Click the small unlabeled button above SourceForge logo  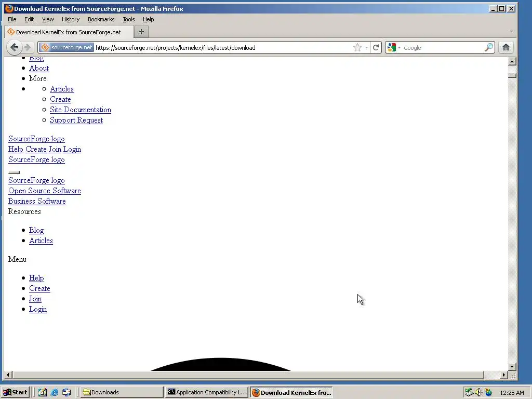(x=14, y=172)
